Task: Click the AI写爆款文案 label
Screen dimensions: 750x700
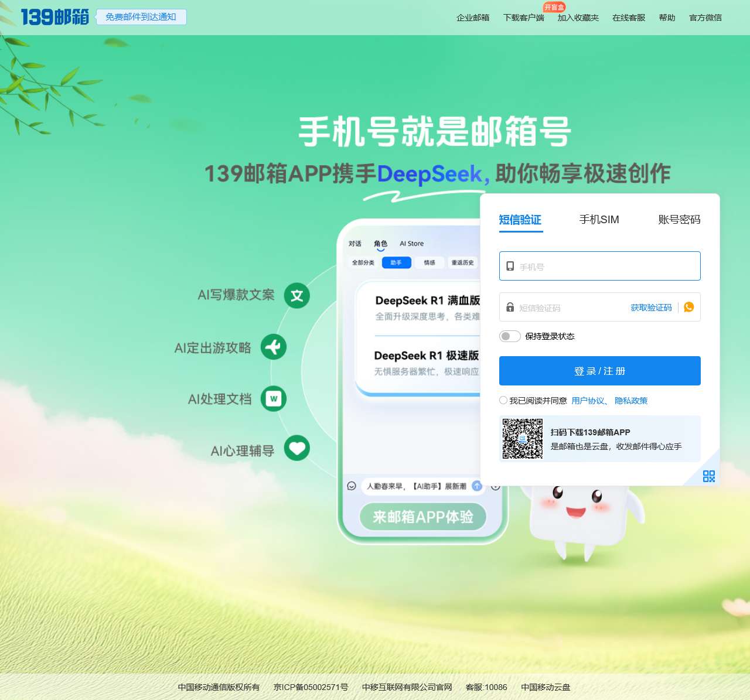Action: [x=236, y=295]
